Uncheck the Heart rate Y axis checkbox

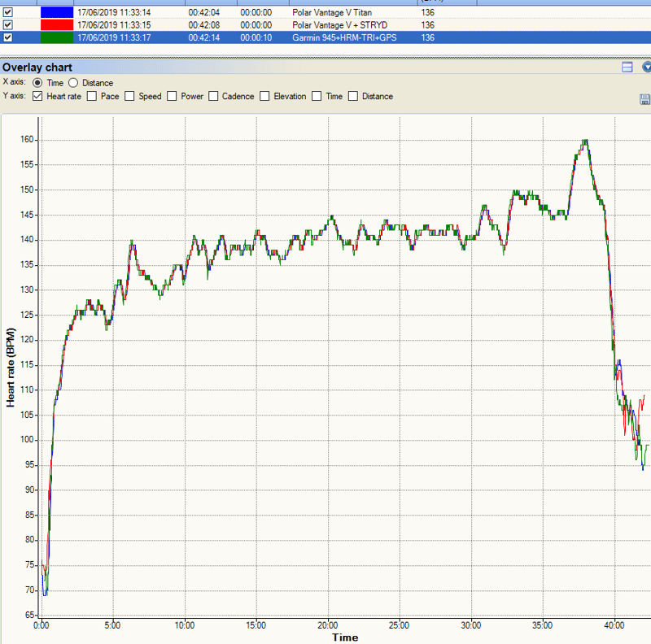pos(37,96)
